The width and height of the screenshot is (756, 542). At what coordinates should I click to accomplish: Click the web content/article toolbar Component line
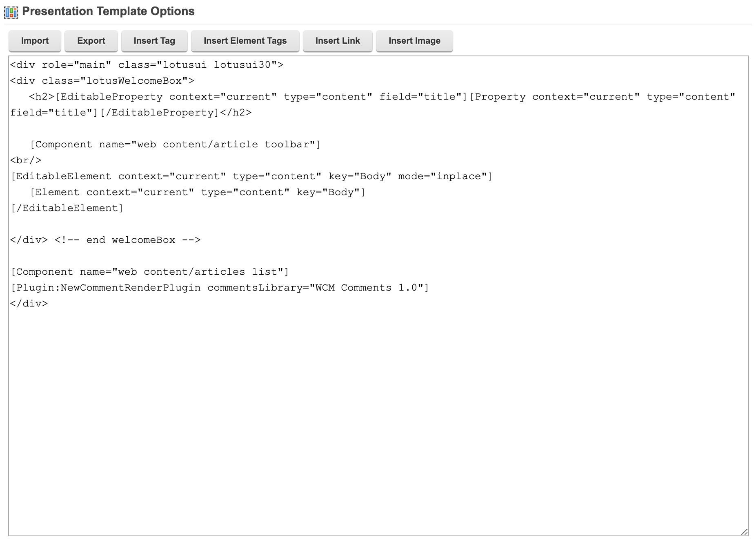coord(176,144)
